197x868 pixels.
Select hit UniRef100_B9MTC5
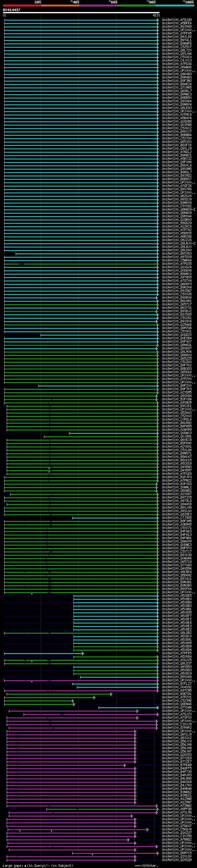(177, 853)
